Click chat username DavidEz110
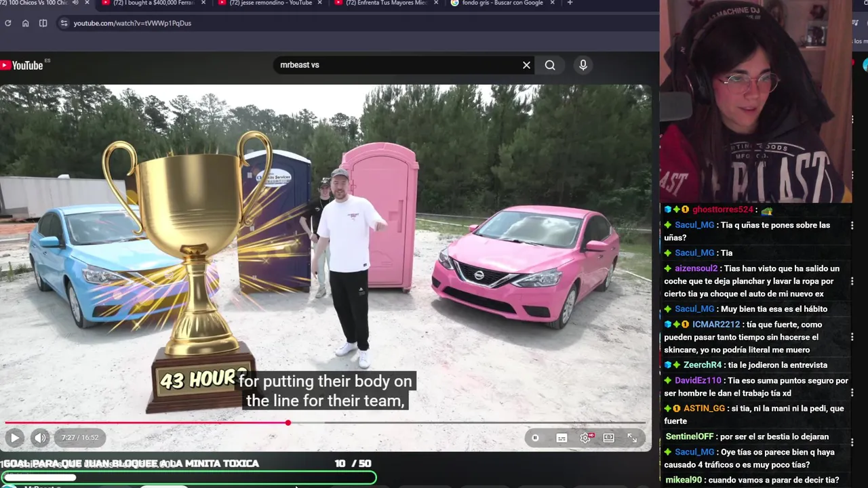The width and height of the screenshot is (868, 488). coord(698,381)
